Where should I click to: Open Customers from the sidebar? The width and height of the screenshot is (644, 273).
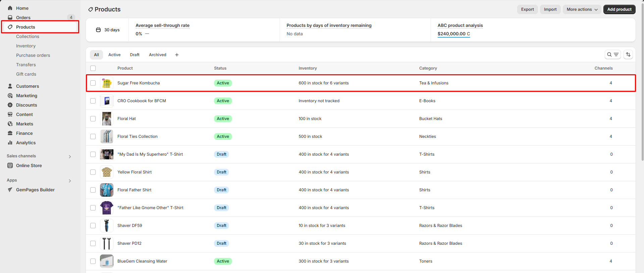[27, 86]
